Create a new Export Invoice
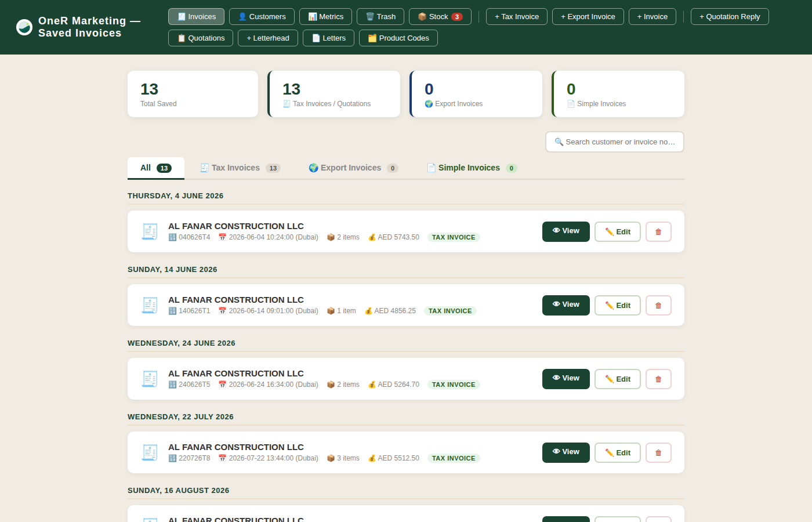The height and width of the screenshot is (522, 812). [588, 17]
